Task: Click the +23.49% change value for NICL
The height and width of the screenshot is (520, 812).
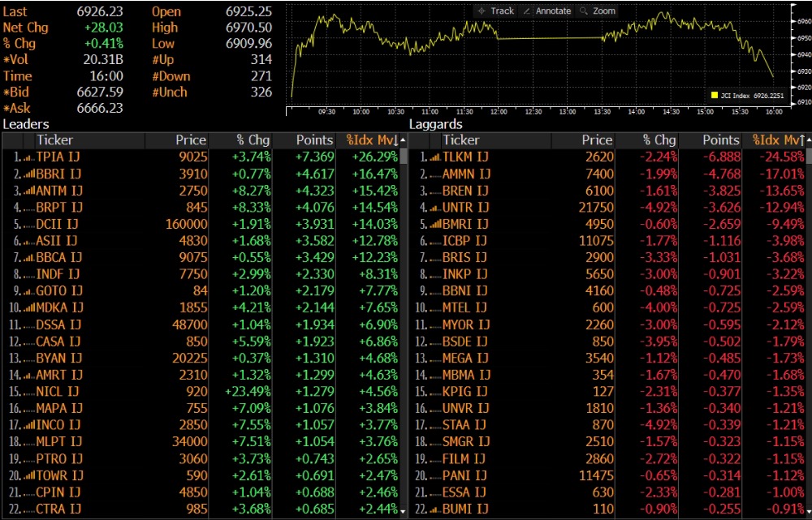Action: 248,392
